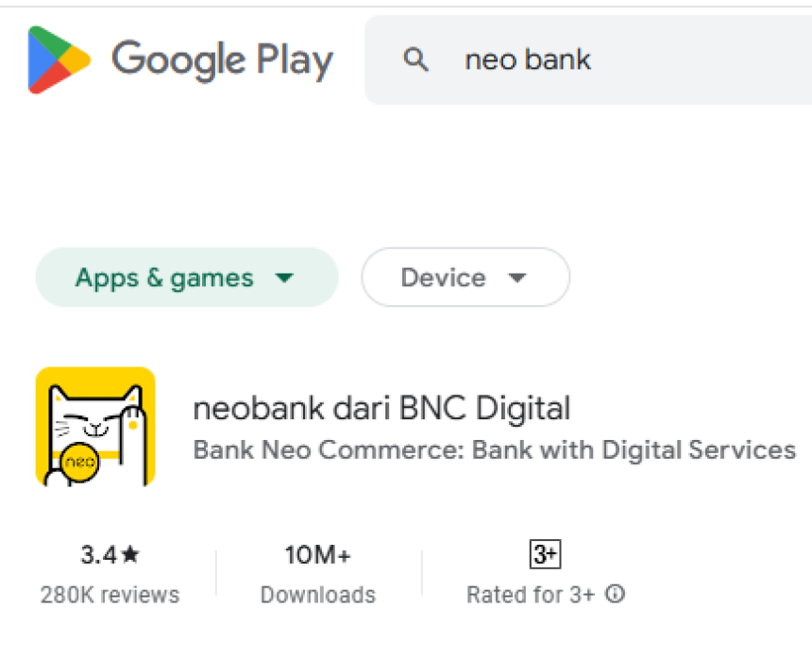Expand the Apps & games dropdown arrow
The image size is (812, 659).
pyautogui.click(x=283, y=279)
